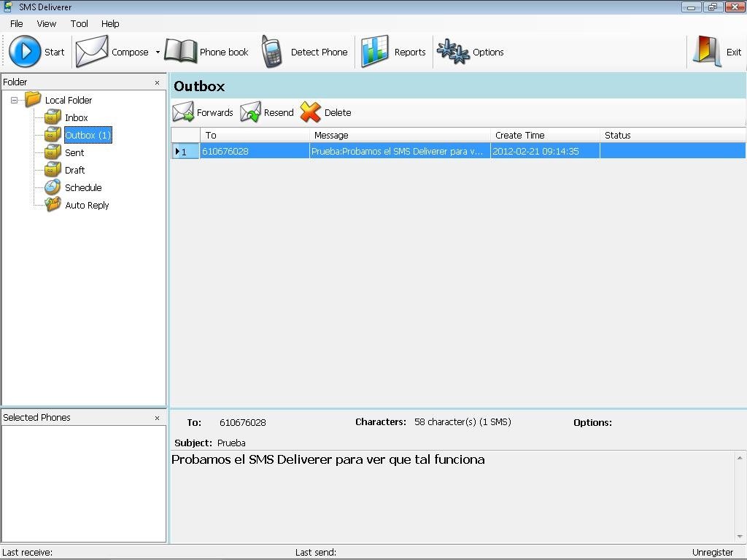
Task: Click the Detect Phone label
Action: (x=320, y=52)
